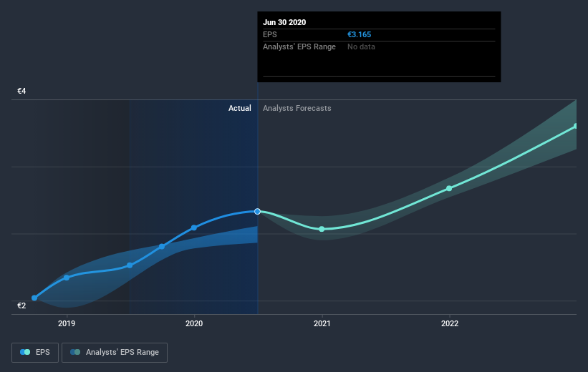The height and width of the screenshot is (372, 588).
Task: Click the 'No data' text in tooltip
Action: coord(361,46)
